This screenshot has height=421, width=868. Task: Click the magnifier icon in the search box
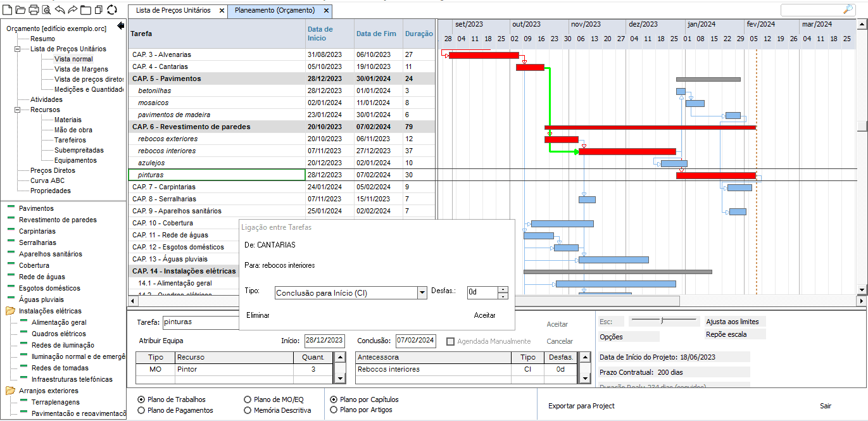pyautogui.click(x=848, y=9)
